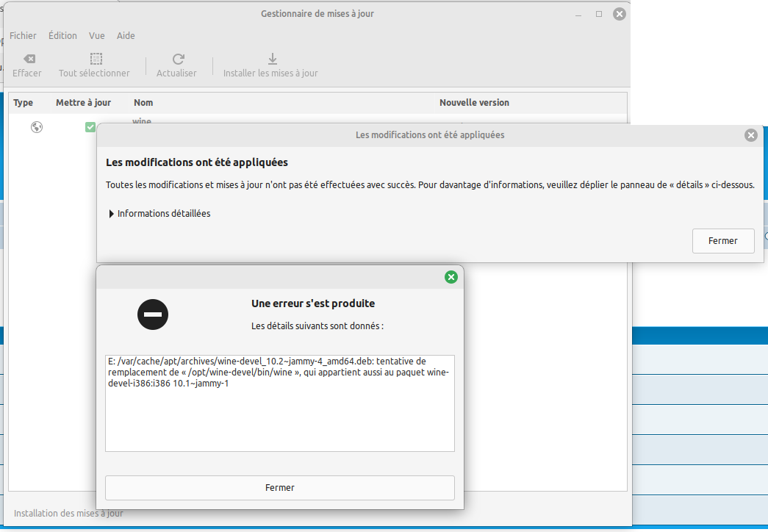
Task: Open the Vue menu
Action: (97, 35)
